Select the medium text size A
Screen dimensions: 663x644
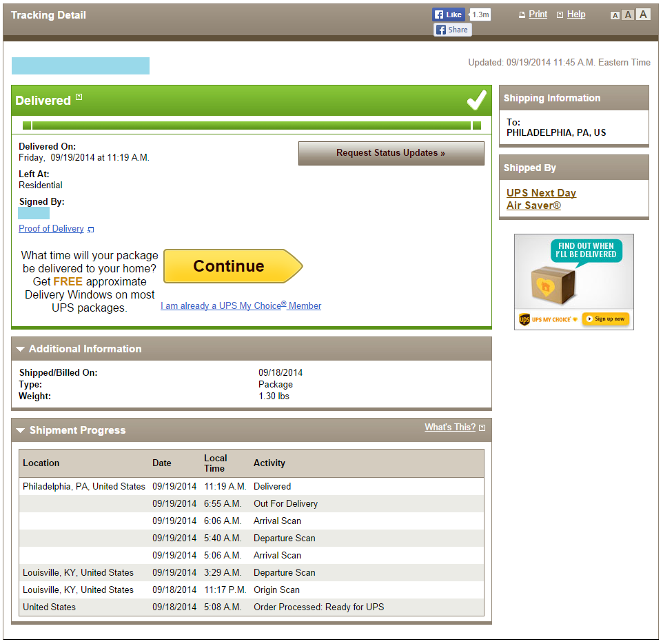629,14
